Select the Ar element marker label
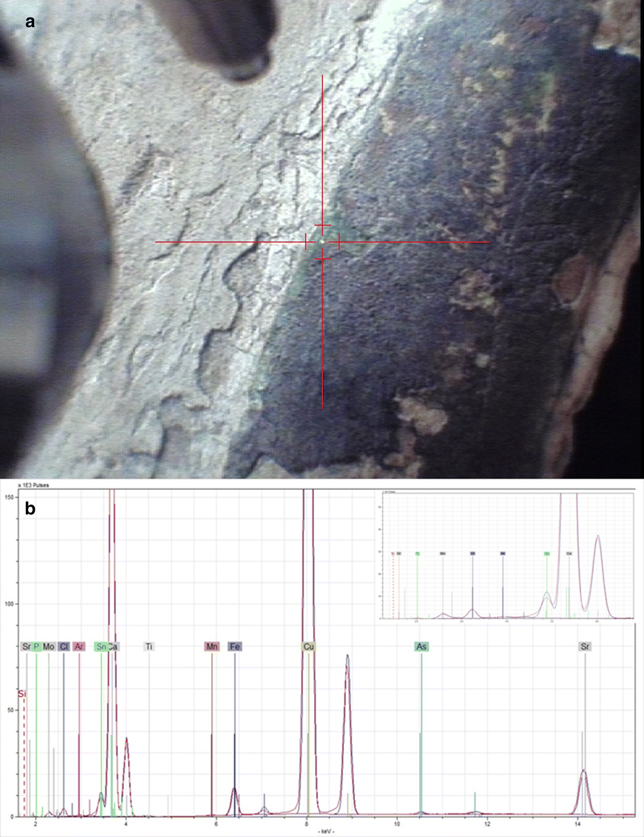Viewport: 644px width, 837px height. pyautogui.click(x=79, y=647)
